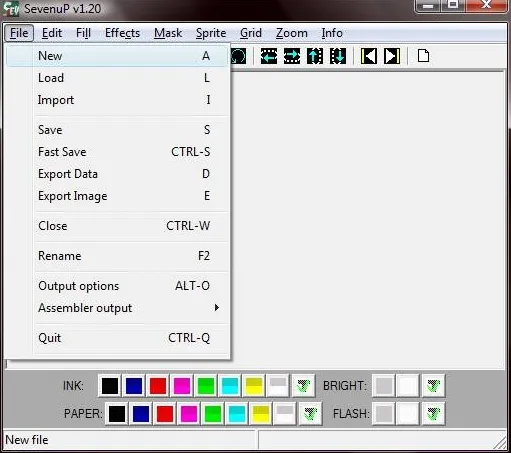Click the transparent INK button
Screen dimensions: 511x453
pyautogui.click(x=303, y=386)
